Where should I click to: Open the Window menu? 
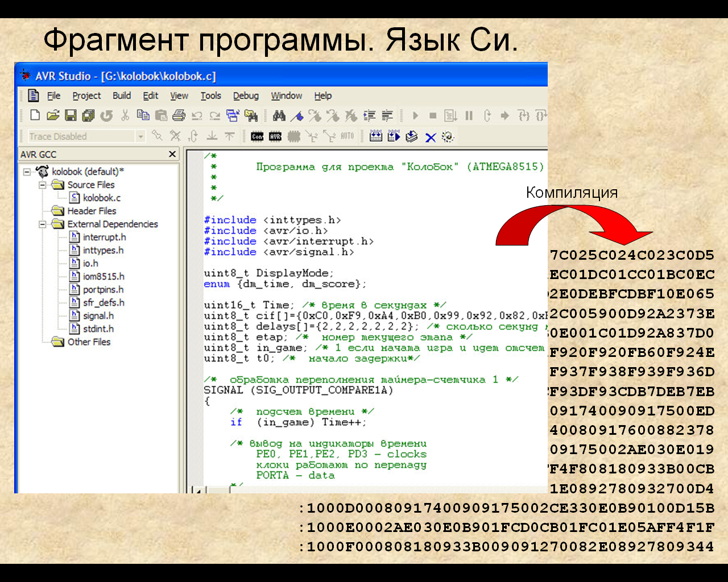click(x=287, y=95)
